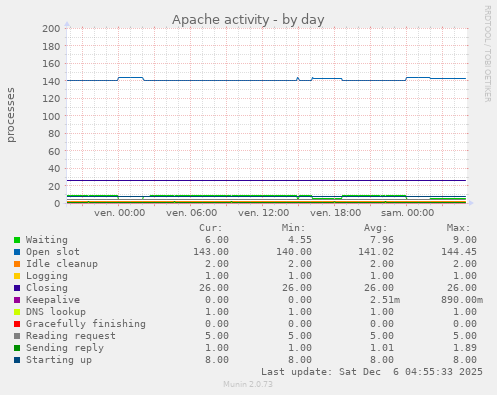Click the Logging yellow legend swatch
The height and width of the screenshot is (395, 497).
[x=17, y=276]
